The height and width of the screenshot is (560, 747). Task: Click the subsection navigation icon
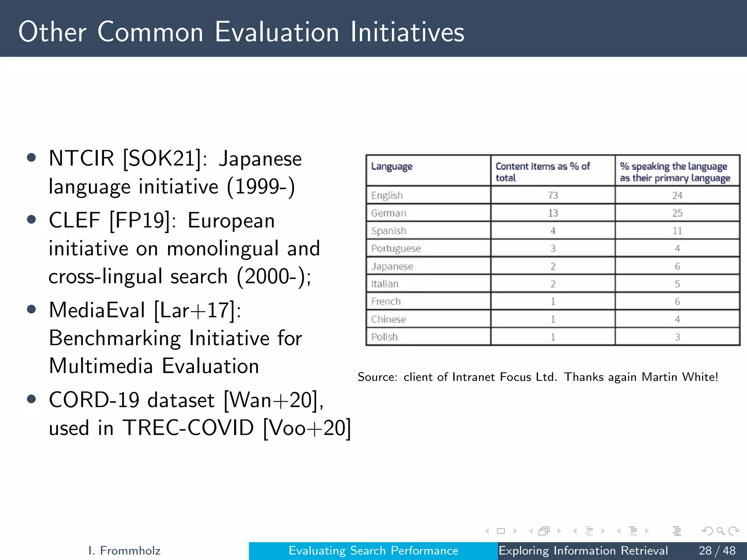click(x=589, y=531)
